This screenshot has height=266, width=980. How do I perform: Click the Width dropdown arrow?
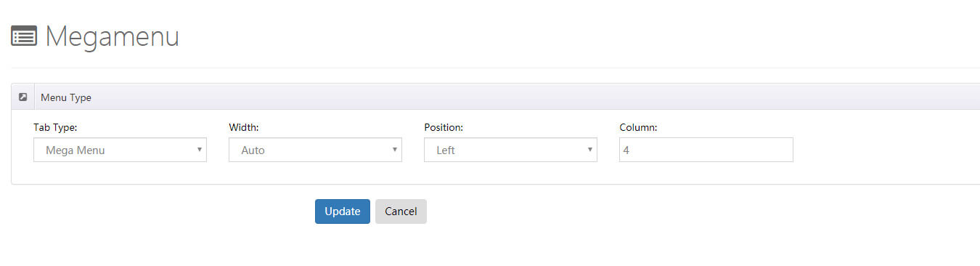click(394, 150)
